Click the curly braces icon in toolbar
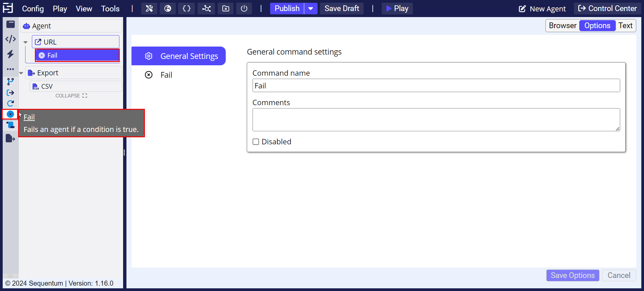Viewport: 644px width, 291px height. pyautogui.click(x=186, y=9)
